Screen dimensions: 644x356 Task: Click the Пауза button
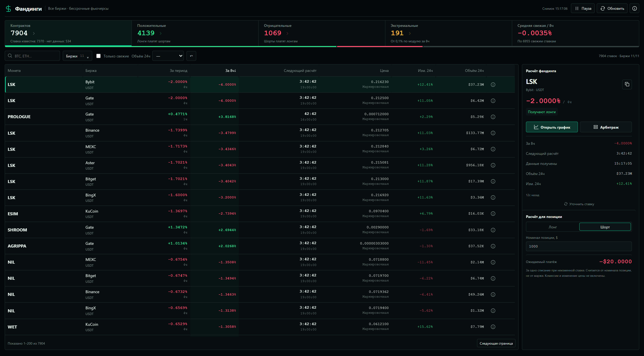582,8
